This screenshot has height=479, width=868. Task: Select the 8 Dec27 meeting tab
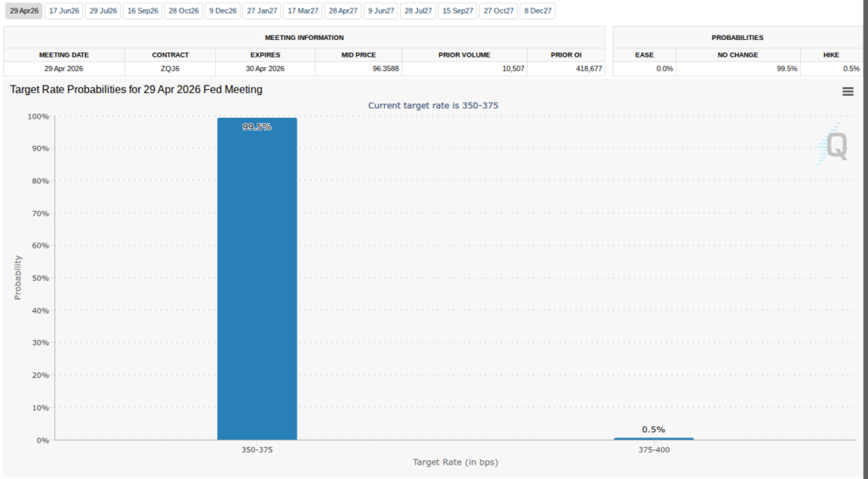(537, 11)
